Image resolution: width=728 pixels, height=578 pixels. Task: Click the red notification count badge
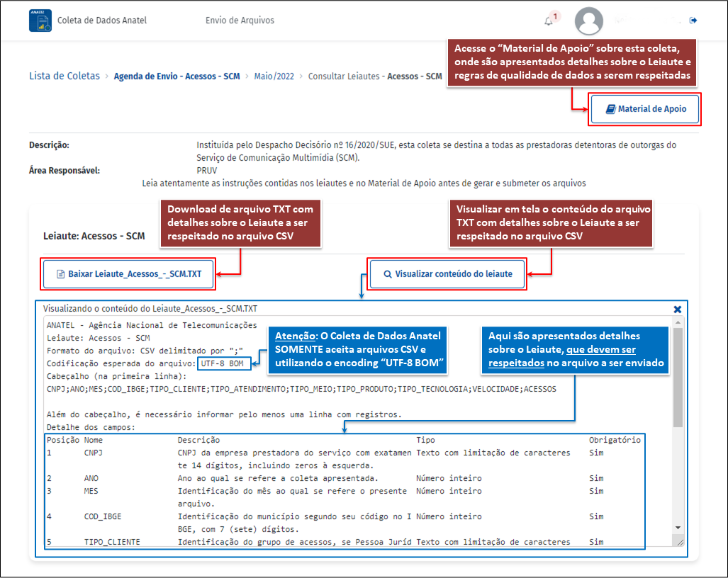555,16
